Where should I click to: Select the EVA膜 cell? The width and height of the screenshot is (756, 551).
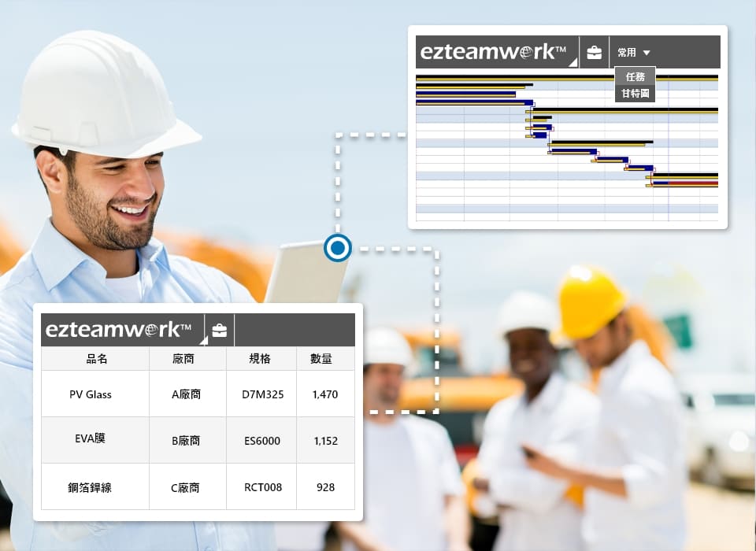click(x=95, y=440)
